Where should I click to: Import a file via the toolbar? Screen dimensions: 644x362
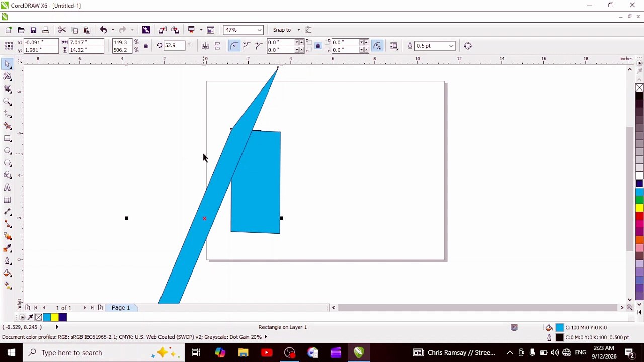tap(163, 30)
